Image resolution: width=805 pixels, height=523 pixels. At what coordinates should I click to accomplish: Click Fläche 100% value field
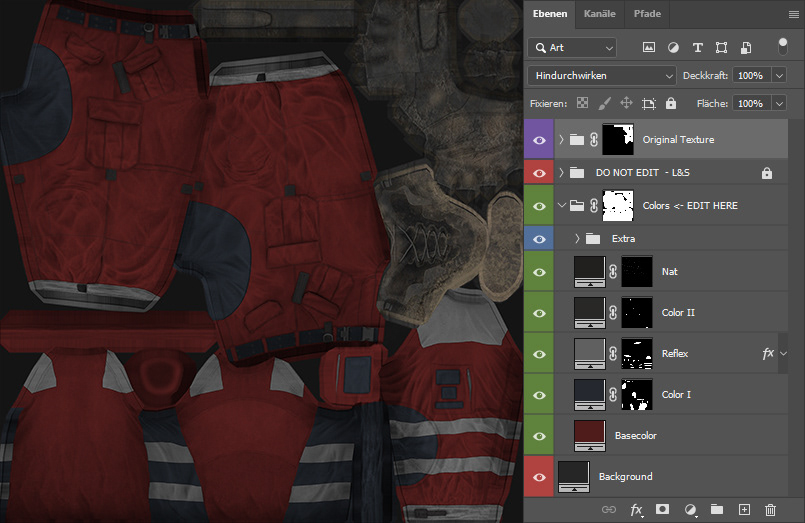pos(752,104)
